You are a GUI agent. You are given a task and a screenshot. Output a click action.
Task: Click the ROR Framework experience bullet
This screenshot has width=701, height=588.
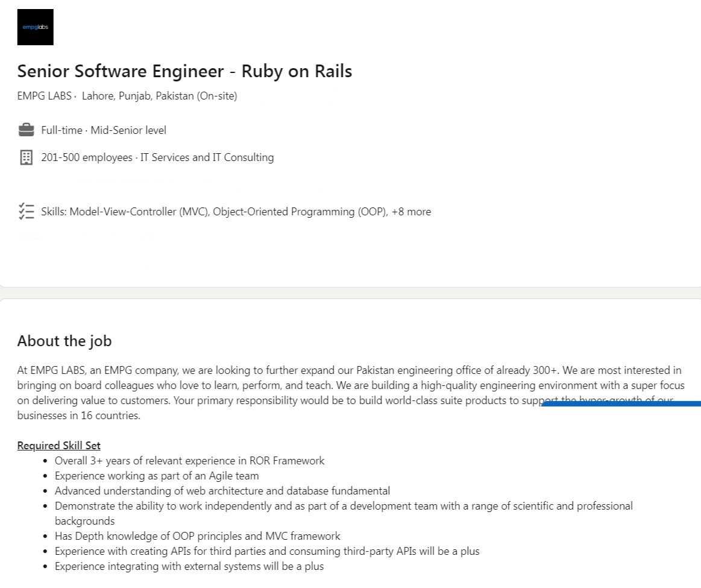click(x=189, y=461)
